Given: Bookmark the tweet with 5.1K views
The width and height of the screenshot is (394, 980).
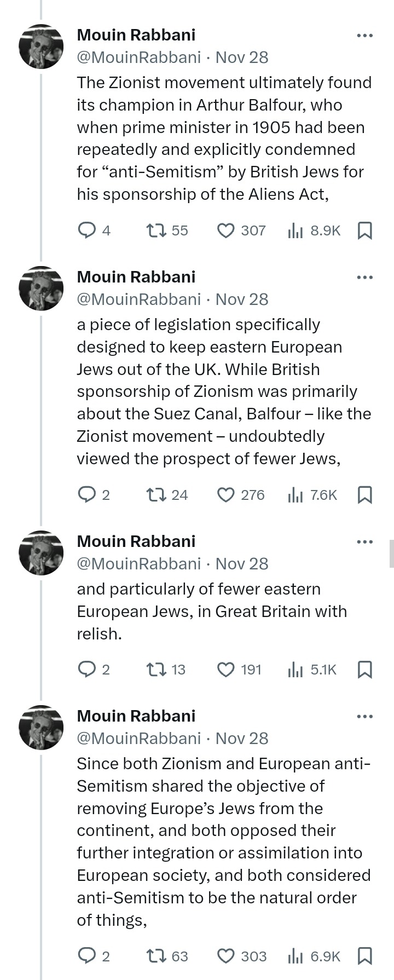Looking at the screenshot, I should [364, 670].
